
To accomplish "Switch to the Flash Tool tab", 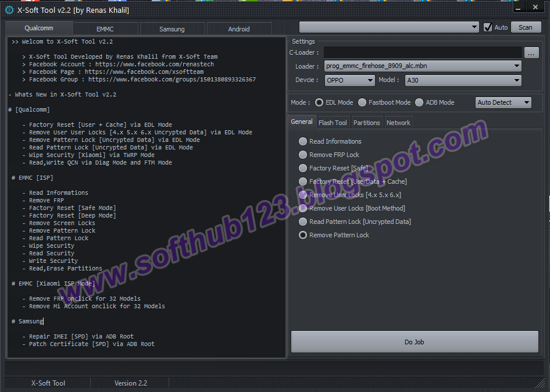I will coord(333,122).
